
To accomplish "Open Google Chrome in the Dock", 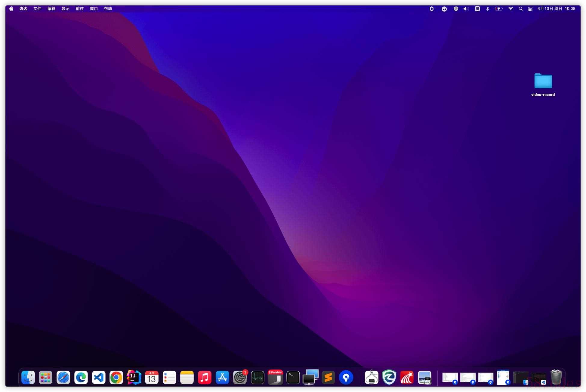I will (x=116, y=378).
